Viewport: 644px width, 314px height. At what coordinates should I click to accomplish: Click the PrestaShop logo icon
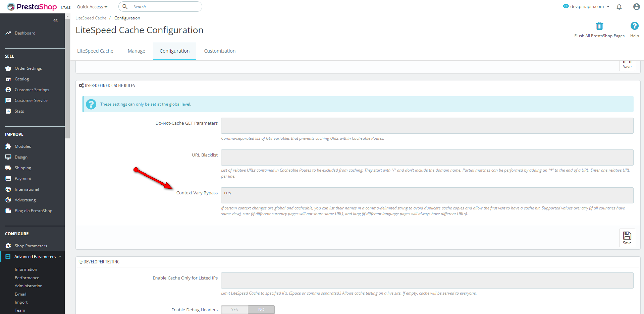pyautogui.click(x=11, y=7)
